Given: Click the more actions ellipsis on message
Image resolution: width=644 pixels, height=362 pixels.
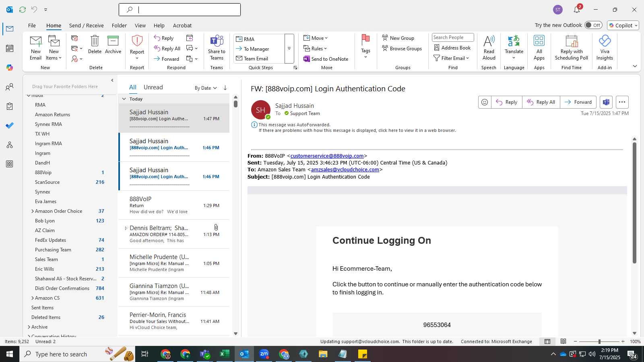Looking at the screenshot, I should (622, 102).
